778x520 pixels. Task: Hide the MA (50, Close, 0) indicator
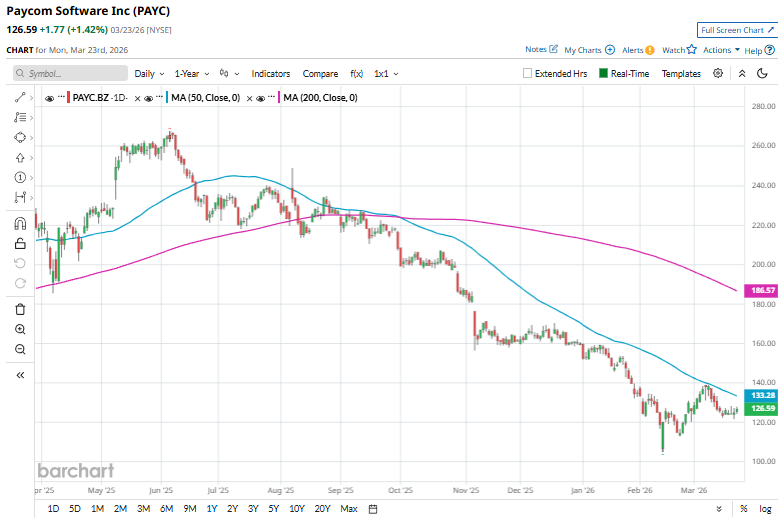(x=151, y=97)
